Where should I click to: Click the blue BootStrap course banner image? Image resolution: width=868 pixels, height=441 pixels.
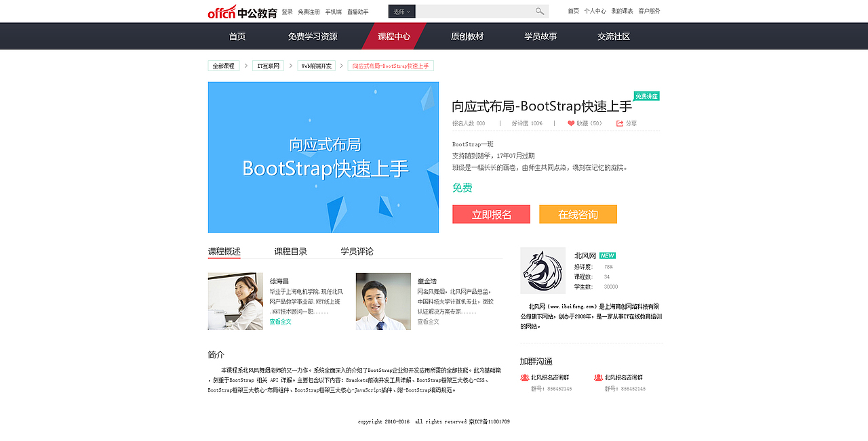(x=323, y=157)
